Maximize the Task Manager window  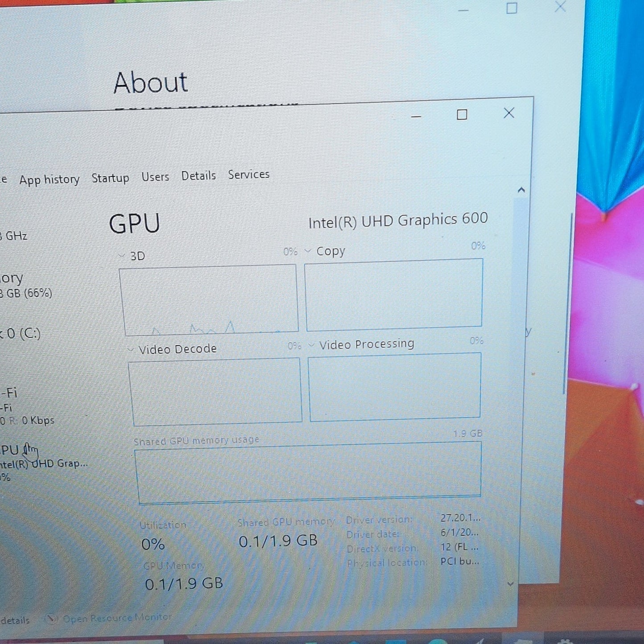tap(462, 115)
